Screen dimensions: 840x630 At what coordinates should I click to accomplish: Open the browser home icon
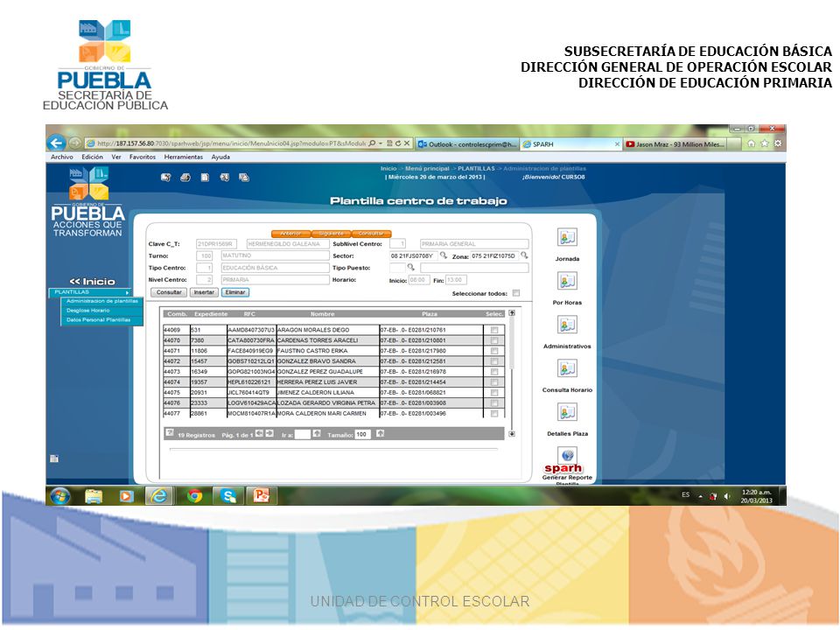pos(751,143)
